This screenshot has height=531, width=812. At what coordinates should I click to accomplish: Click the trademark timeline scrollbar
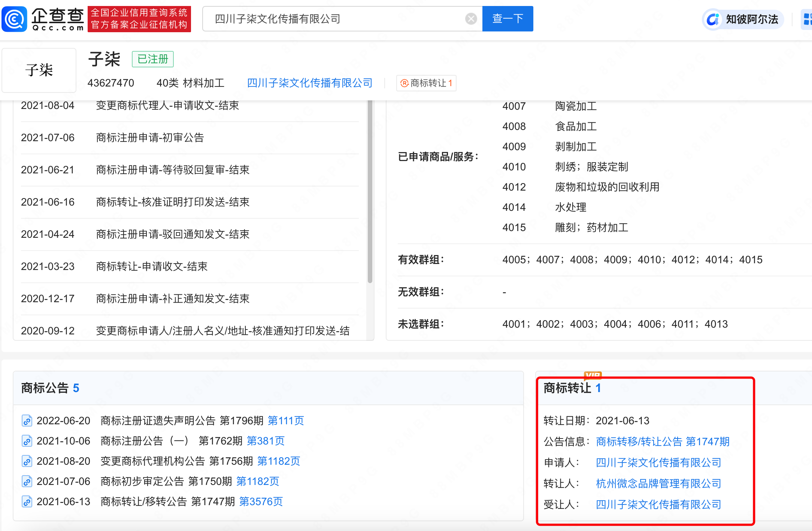click(x=370, y=191)
